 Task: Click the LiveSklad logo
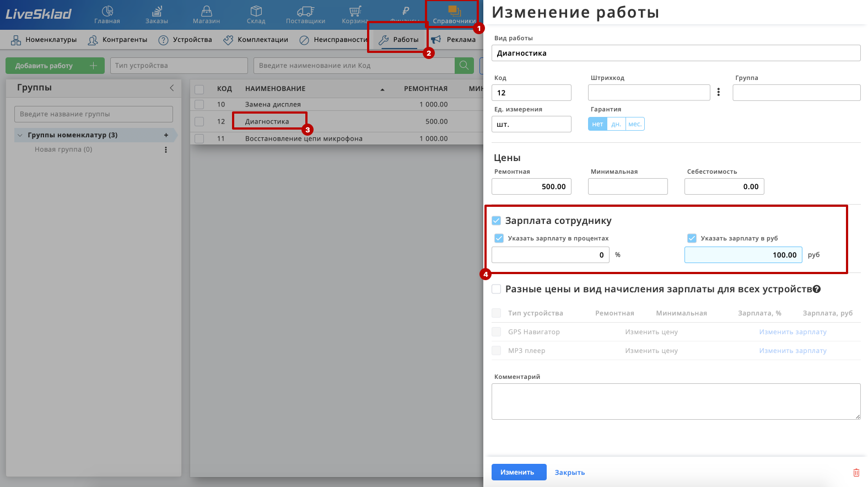39,14
